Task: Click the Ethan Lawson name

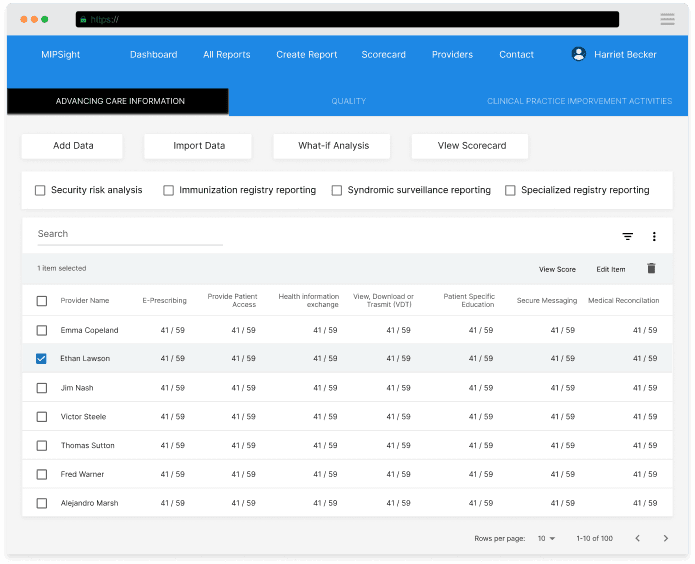Action: pyautogui.click(x=85, y=358)
